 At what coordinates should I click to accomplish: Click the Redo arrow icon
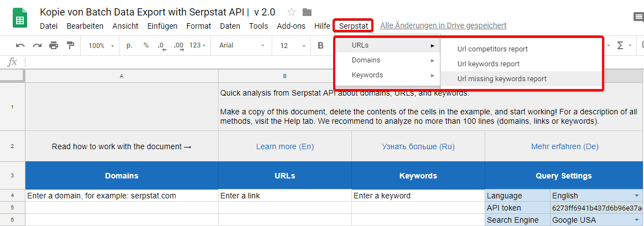pyautogui.click(x=38, y=45)
